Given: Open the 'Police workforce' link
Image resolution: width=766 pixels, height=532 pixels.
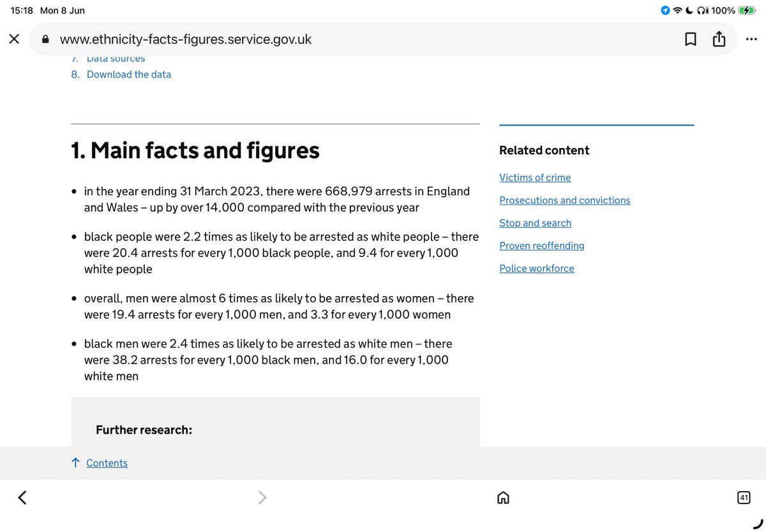Looking at the screenshot, I should point(536,269).
